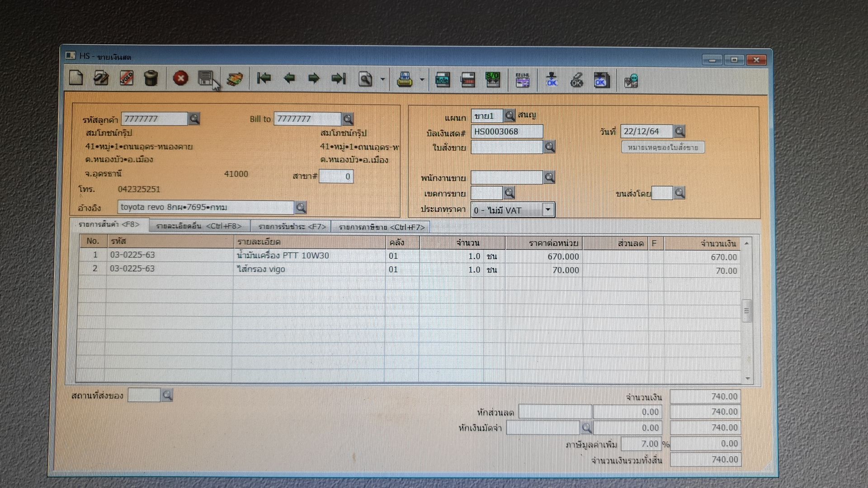
Task: Click the gray OK unlock icon
Action: (x=576, y=80)
